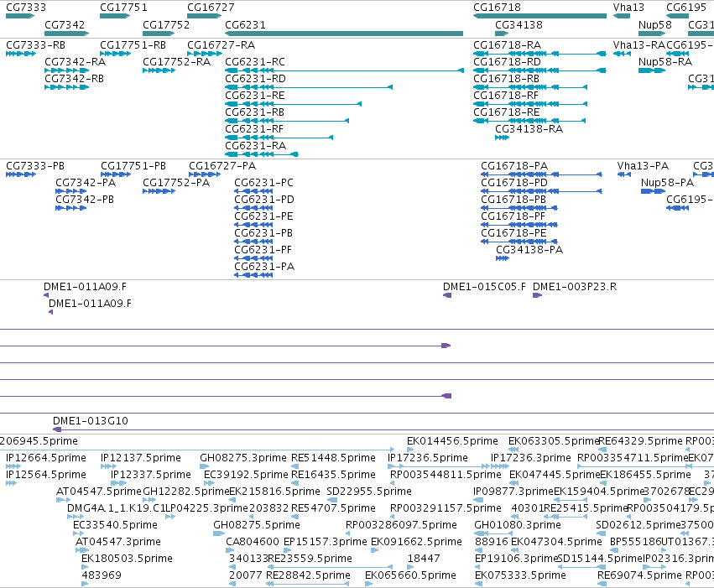
Task: Open EST GH01080.3prime
Action: click(x=518, y=525)
